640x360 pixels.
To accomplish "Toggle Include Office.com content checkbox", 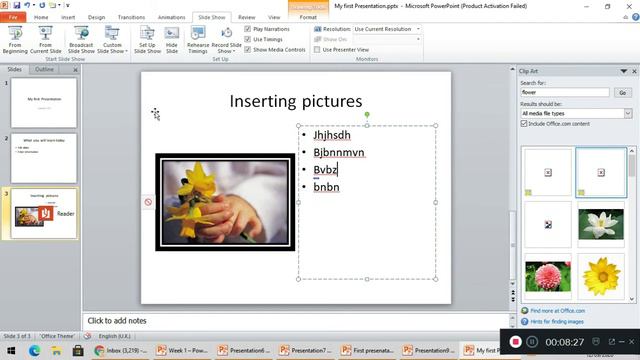I will 524,123.
